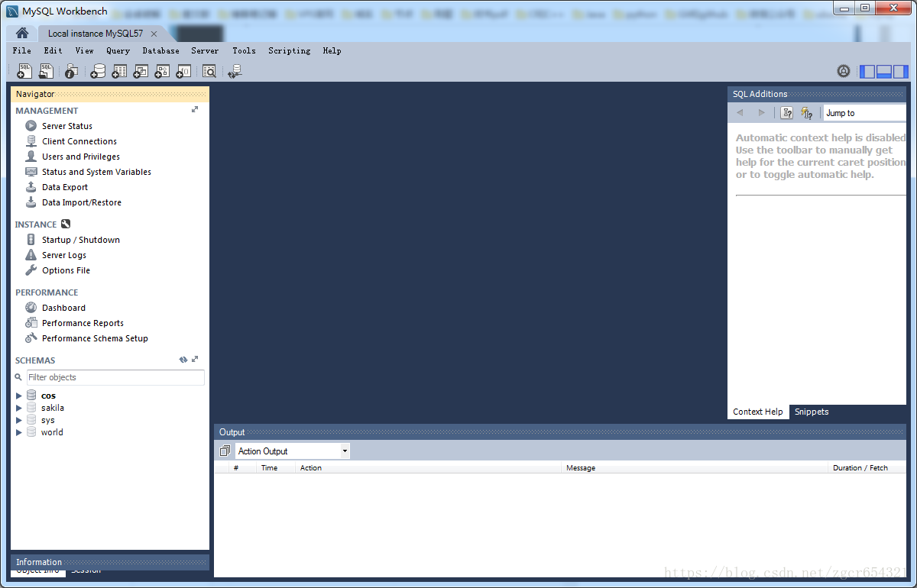Click the Startup / Shutdown icon
Image resolution: width=917 pixels, height=588 pixels.
31,240
